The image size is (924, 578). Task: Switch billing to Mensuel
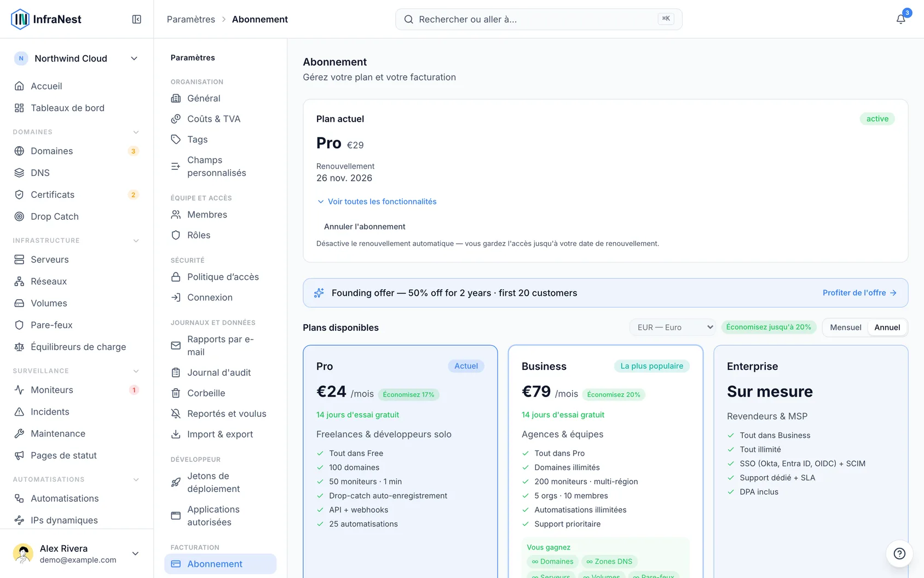845,328
